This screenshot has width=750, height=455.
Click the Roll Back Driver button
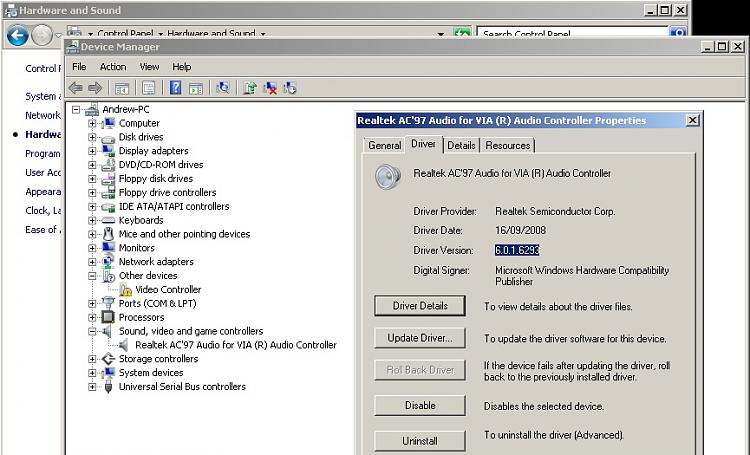click(420, 370)
